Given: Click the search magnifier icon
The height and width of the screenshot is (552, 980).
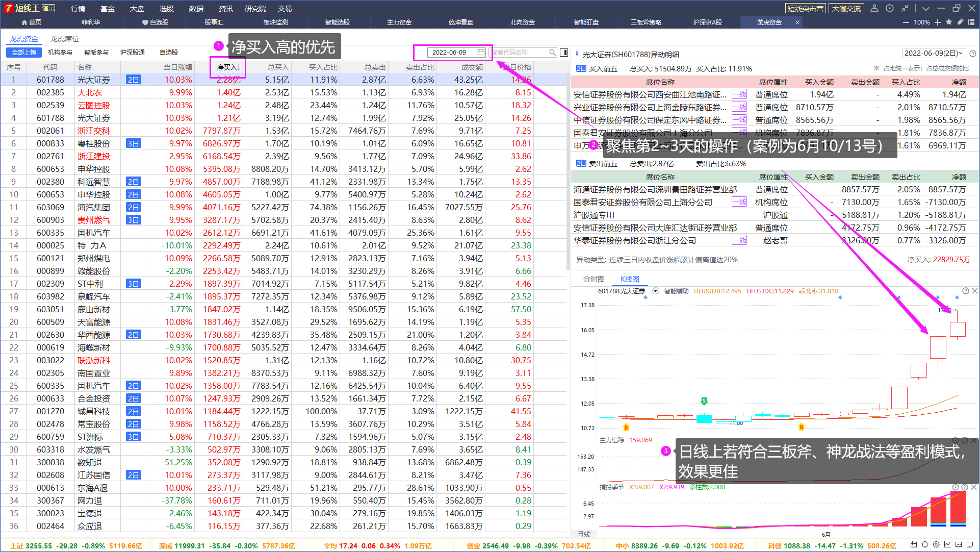Looking at the screenshot, I should tap(552, 53).
